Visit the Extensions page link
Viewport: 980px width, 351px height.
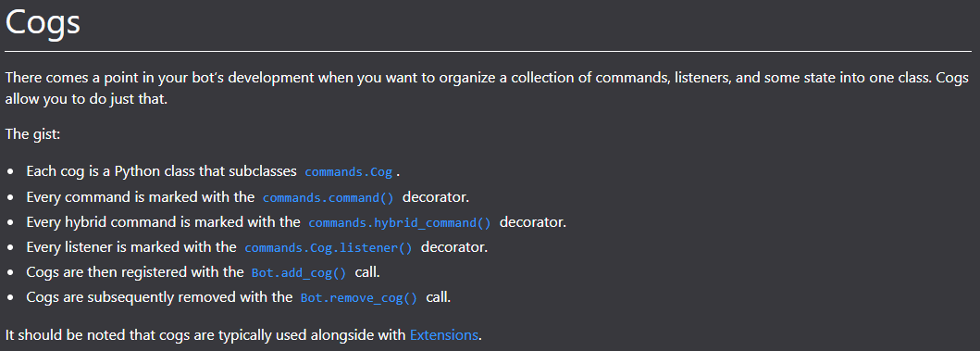pos(444,334)
